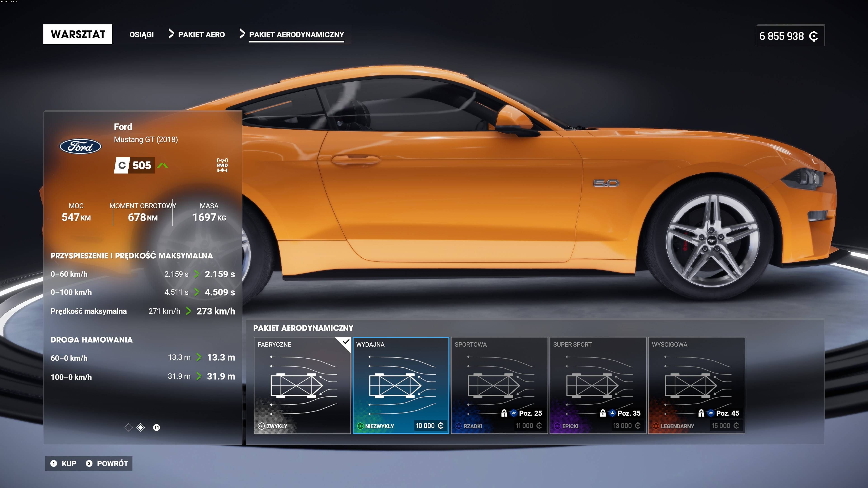Click the 4.509 s acceleration value
This screenshot has width=868, height=488.
(x=220, y=292)
